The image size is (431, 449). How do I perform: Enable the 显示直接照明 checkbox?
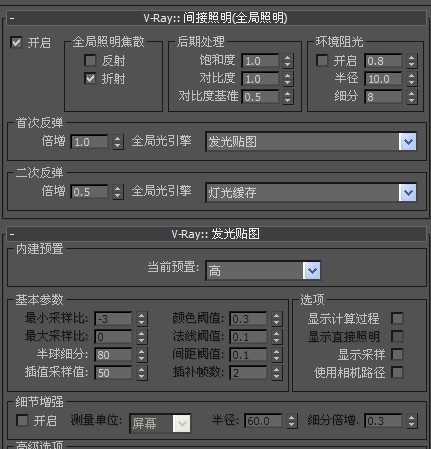click(397, 336)
